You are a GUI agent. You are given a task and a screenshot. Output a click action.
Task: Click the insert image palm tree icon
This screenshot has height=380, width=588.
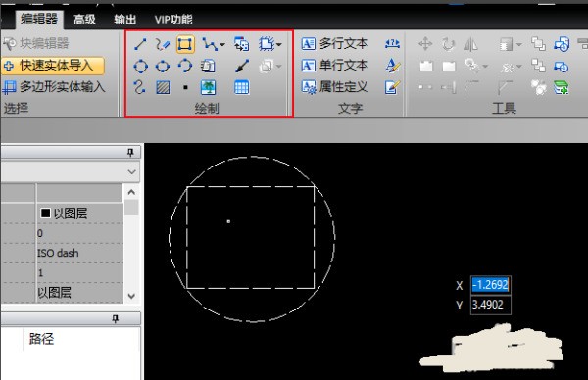[208, 88]
